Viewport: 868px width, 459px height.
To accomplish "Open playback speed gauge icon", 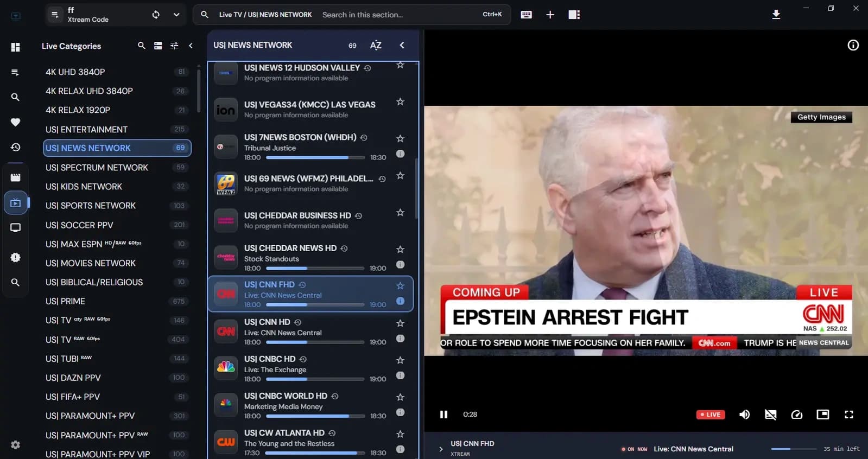I will (796, 415).
